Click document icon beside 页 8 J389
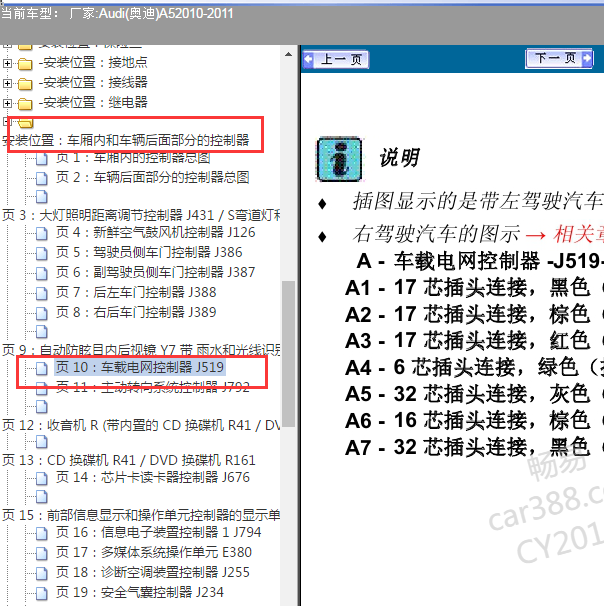This screenshot has width=604, height=606. click(41, 313)
